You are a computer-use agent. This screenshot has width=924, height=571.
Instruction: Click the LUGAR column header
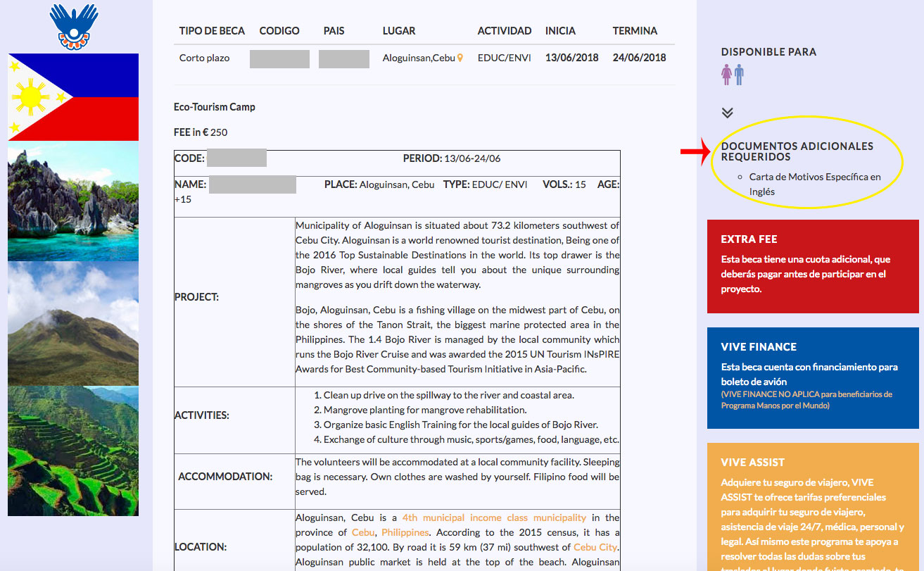(x=399, y=31)
